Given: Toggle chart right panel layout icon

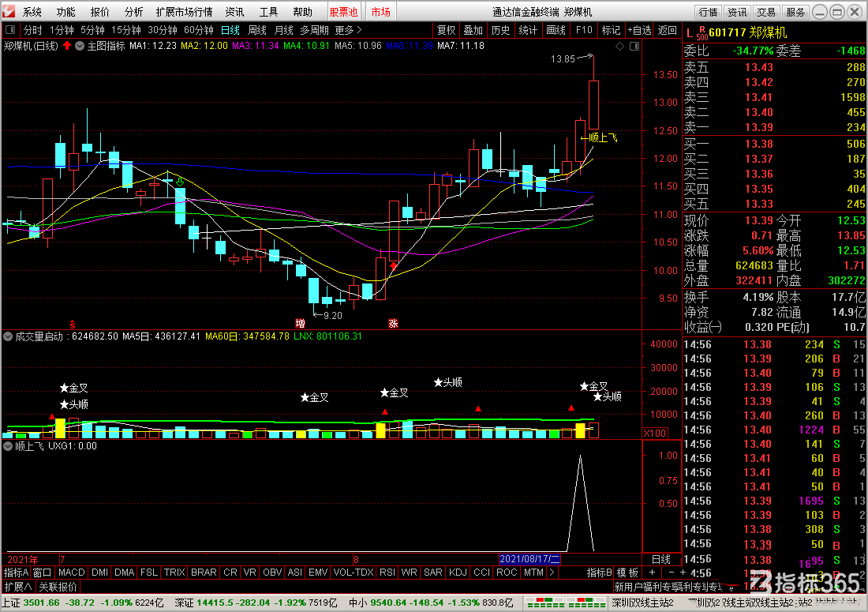Looking at the screenshot, I should (634, 47).
